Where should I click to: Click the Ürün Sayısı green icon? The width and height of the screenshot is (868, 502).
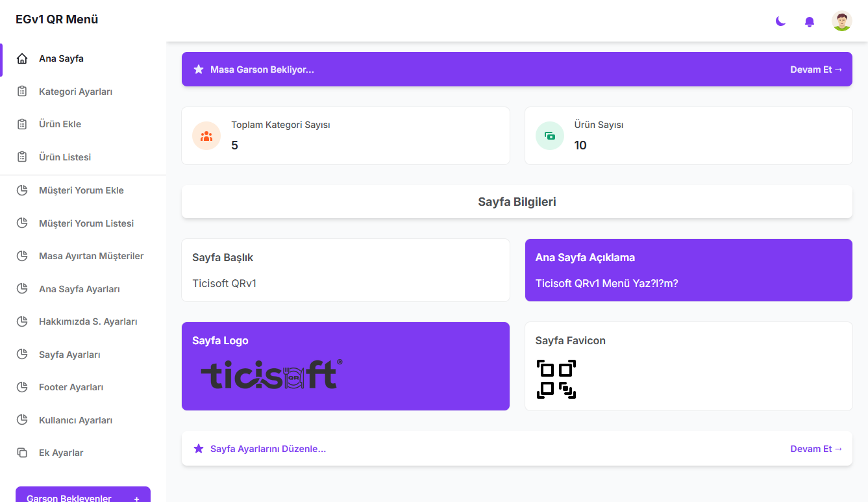pyautogui.click(x=550, y=136)
